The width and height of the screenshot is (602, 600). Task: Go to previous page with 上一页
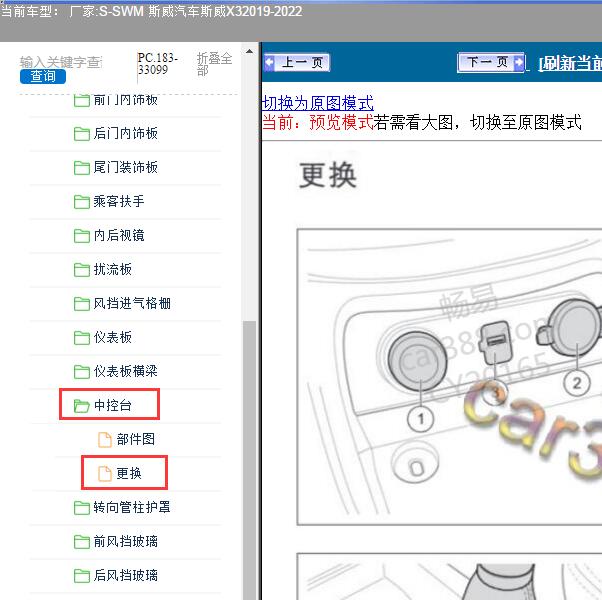pyautogui.click(x=297, y=62)
